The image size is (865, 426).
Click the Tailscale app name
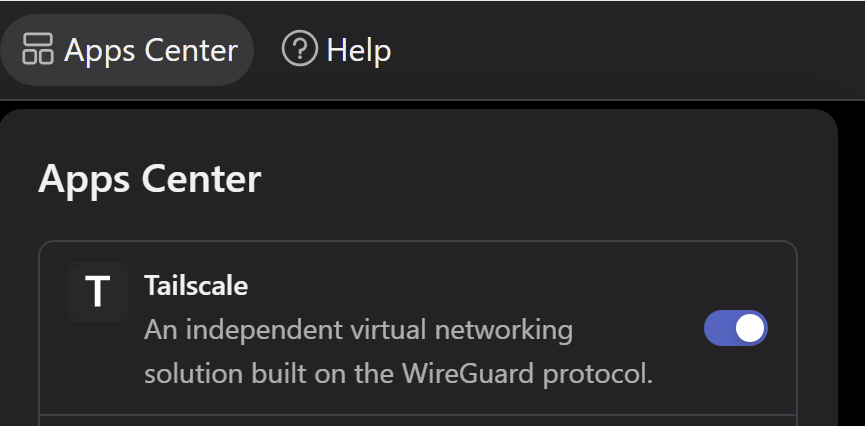point(196,286)
